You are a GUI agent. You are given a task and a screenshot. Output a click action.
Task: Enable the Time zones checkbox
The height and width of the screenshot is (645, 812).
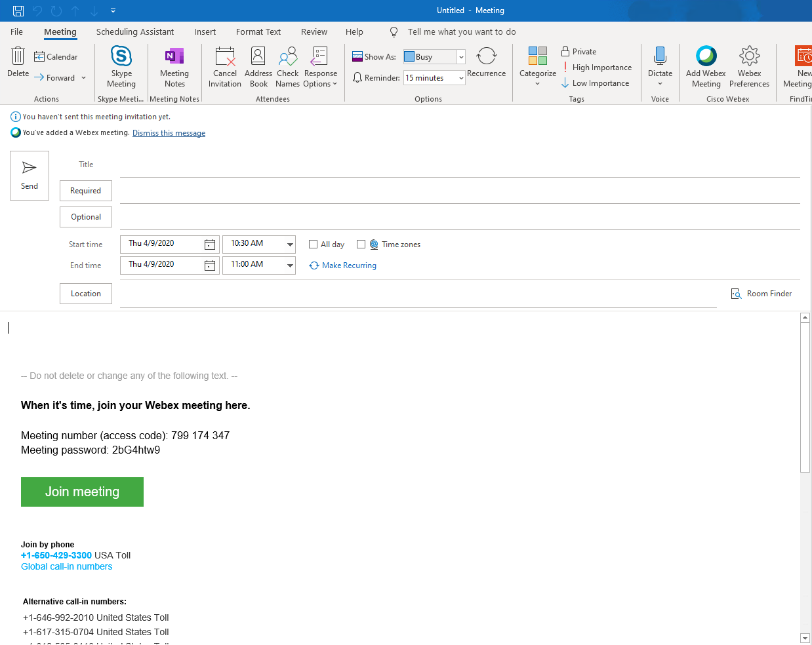pyautogui.click(x=361, y=244)
